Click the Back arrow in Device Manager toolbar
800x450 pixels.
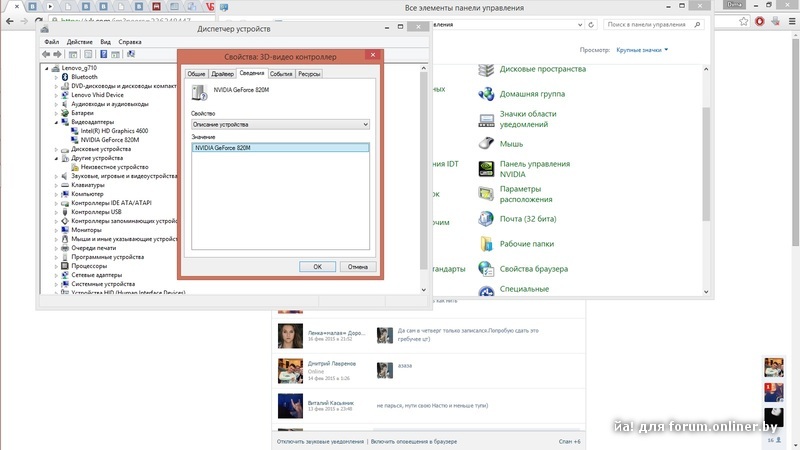coord(46,54)
